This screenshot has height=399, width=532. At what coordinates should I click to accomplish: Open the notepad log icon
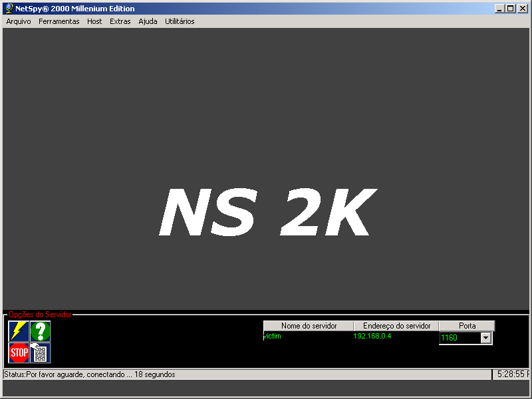click(39, 351)
